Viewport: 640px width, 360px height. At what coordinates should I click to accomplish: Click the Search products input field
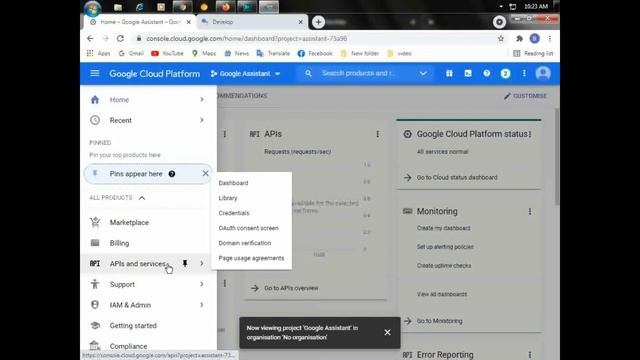click(358, 73)
